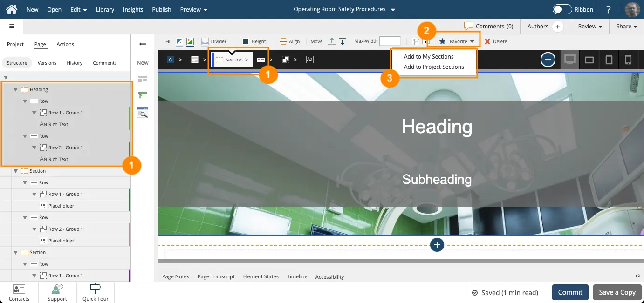Open the hamburger menu icon
644x303 pixels.
click(x=12, y=26)
